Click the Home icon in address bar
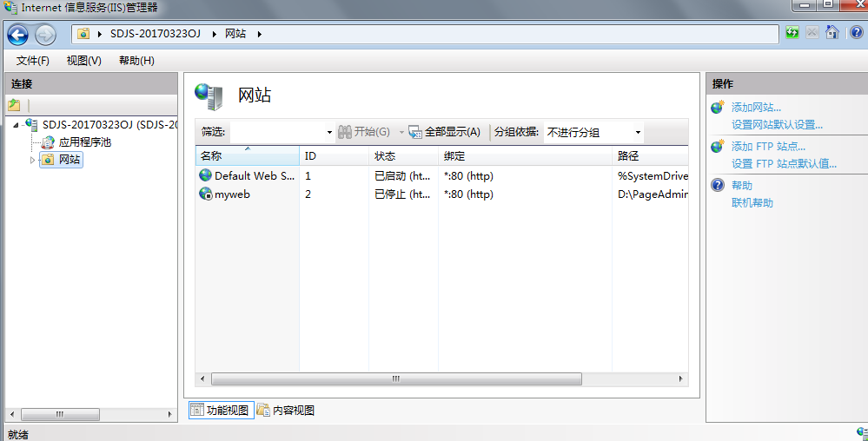The image size is (868, 441). pyautogui.click(x=832, y=33)
